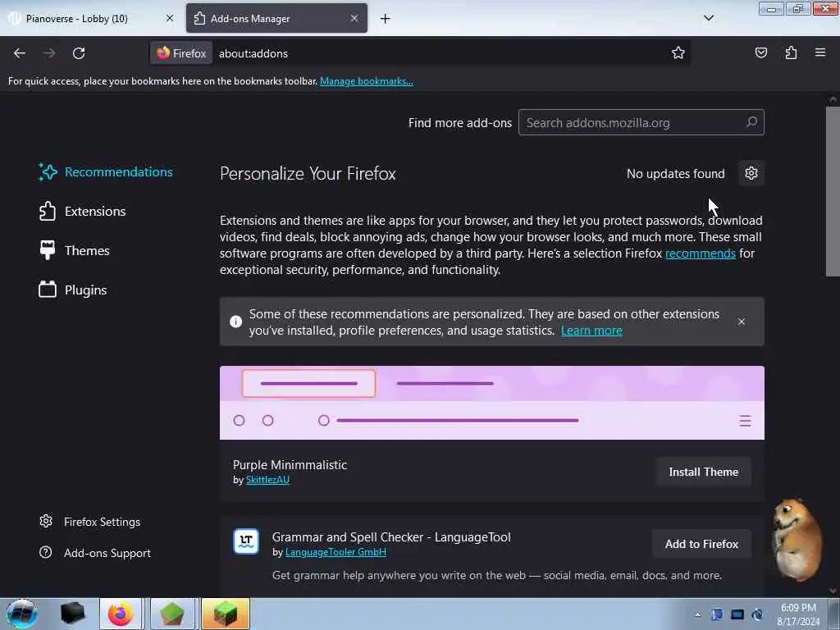Screen dimensions: 840x630
Task: Click the black cube taskbar icon
Action: (72, 614)
